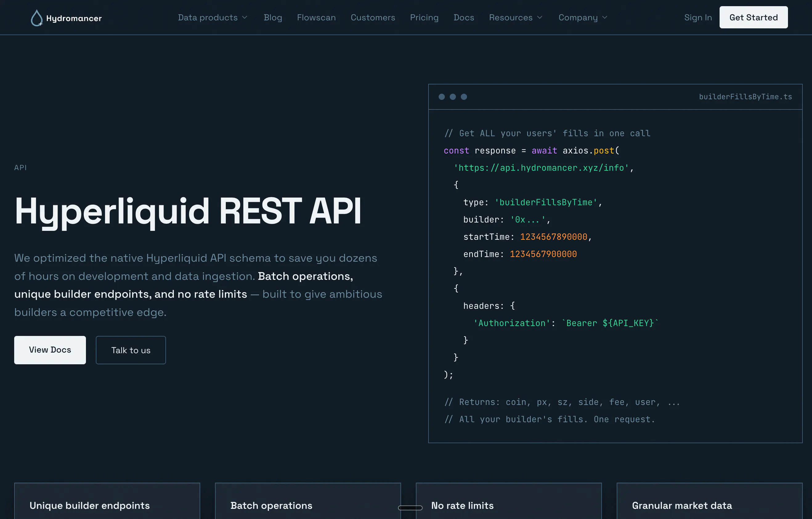Open the Customers nav item

(373, 18)
